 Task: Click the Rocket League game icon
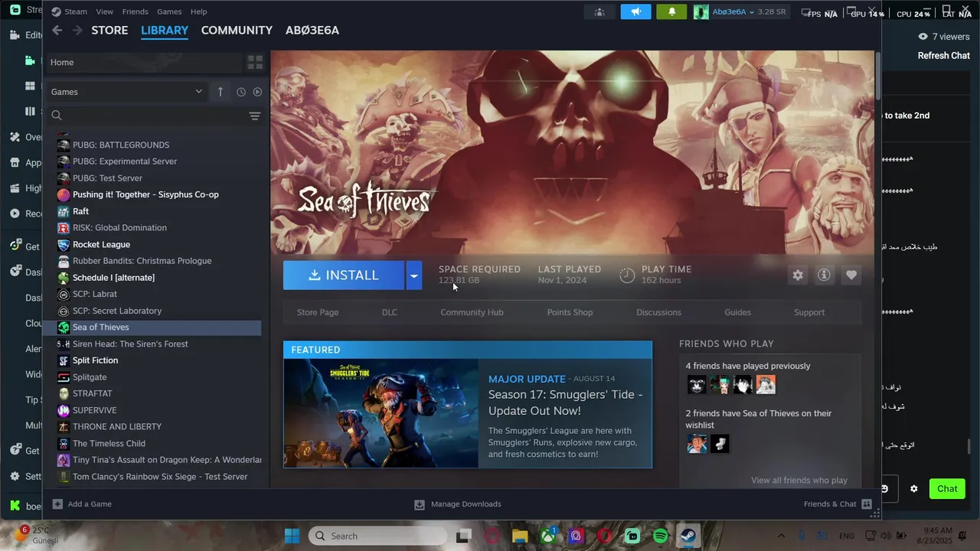[64, 245]
